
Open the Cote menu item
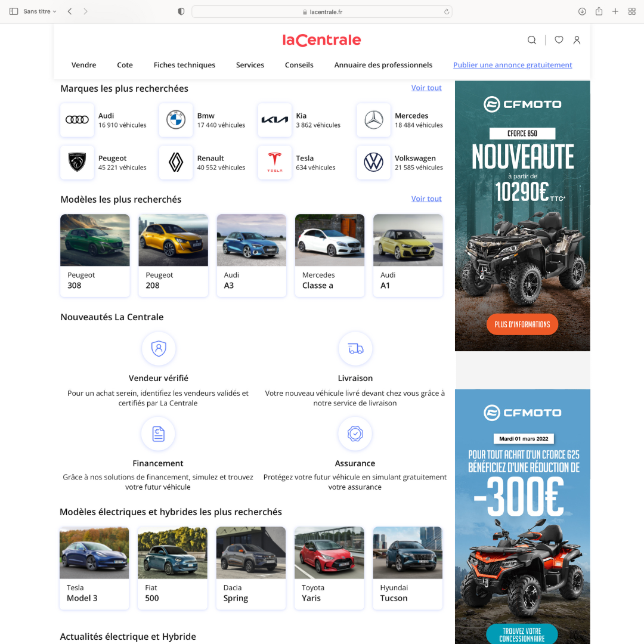[x=125, y=65]
